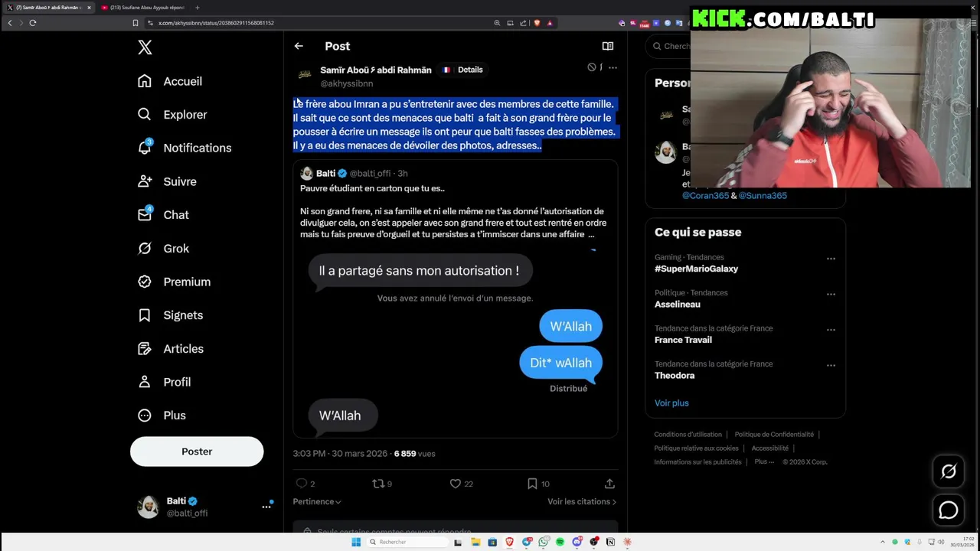Open Profil page
The height and width of the screenshot is (551, 980).
(164, 382)
